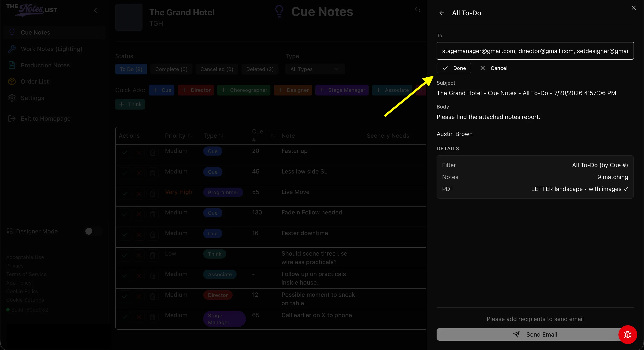644x350 pixels.
Task: Confirm recipients with the Done button
Action: pos(454,68)
